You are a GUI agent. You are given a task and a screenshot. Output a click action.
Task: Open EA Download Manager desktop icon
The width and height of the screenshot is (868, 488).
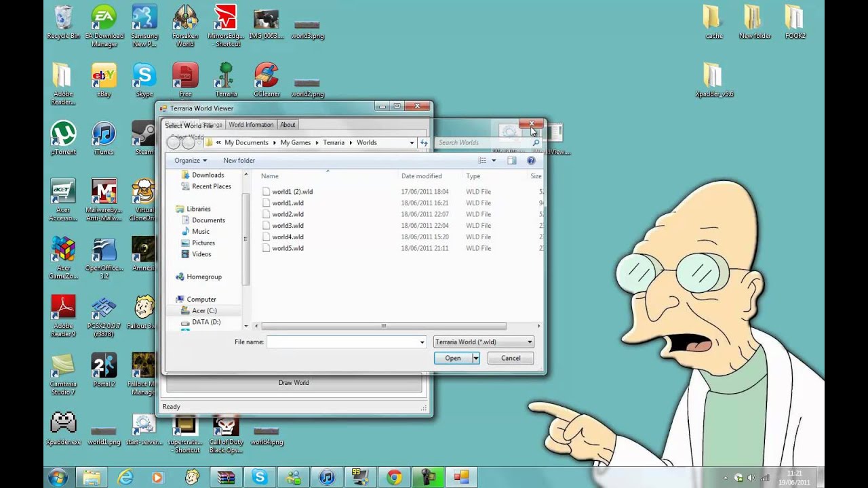104,26
